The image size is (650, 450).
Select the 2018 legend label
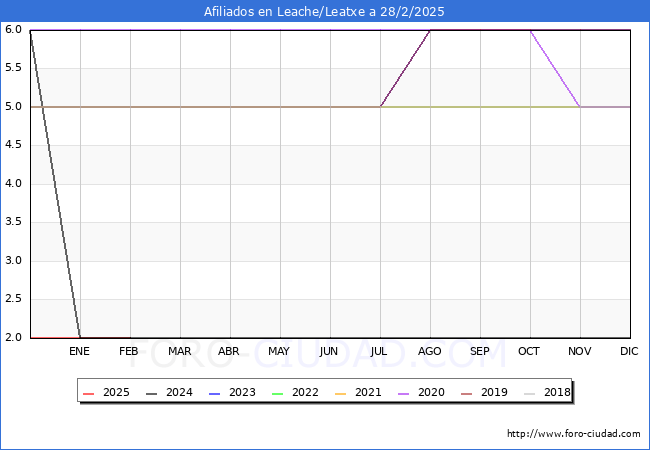[557, 392]
